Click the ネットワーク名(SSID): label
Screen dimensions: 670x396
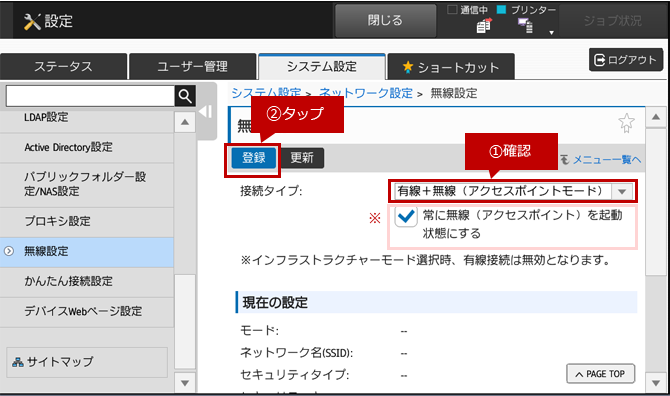(296, 353)
